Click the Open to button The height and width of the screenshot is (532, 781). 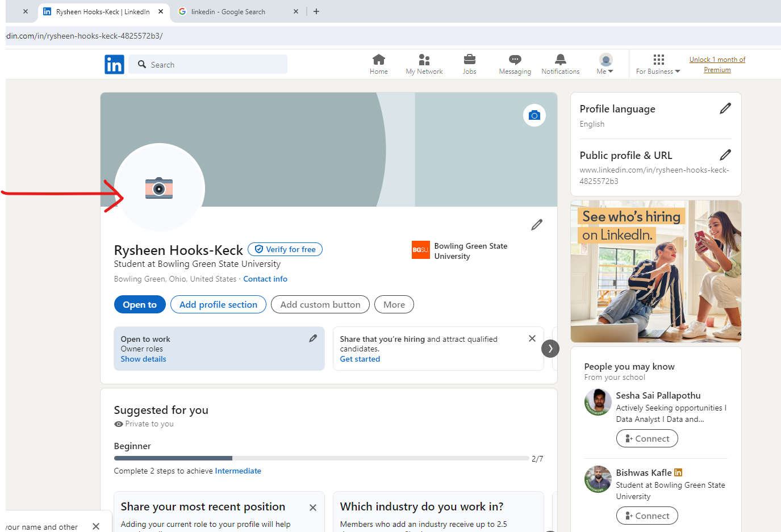(140, 304)
